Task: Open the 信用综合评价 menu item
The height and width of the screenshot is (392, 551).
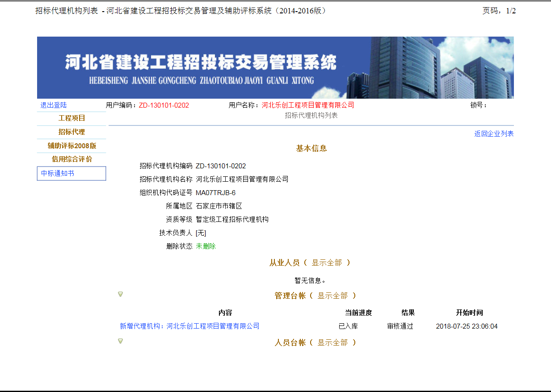Action: (72, 159)
